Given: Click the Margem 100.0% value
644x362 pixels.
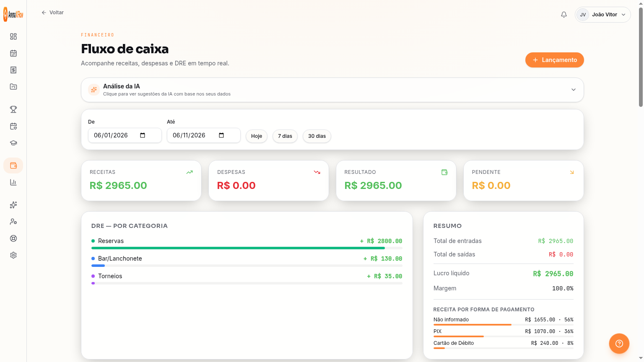Looking at the screenshot, I should (563, 288).
